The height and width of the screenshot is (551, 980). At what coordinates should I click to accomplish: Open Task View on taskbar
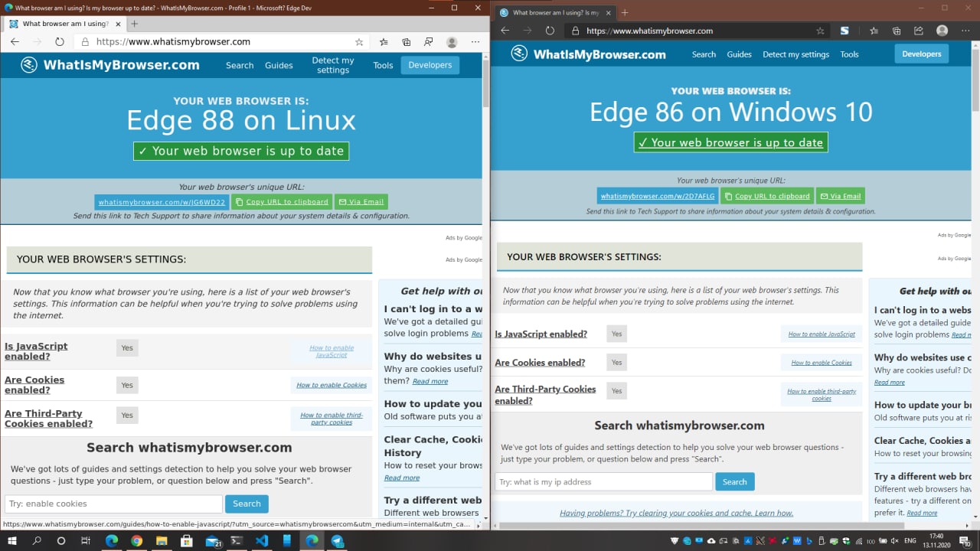[86, 541]
